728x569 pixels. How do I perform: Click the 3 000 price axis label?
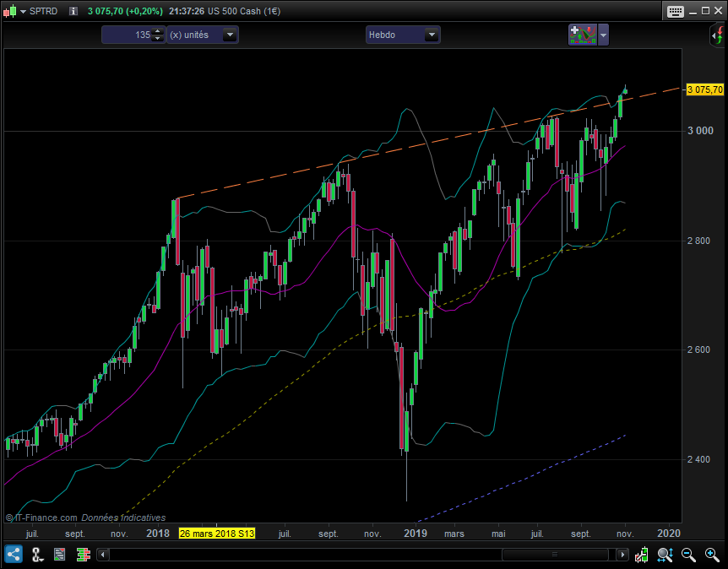tap(700, 131)
